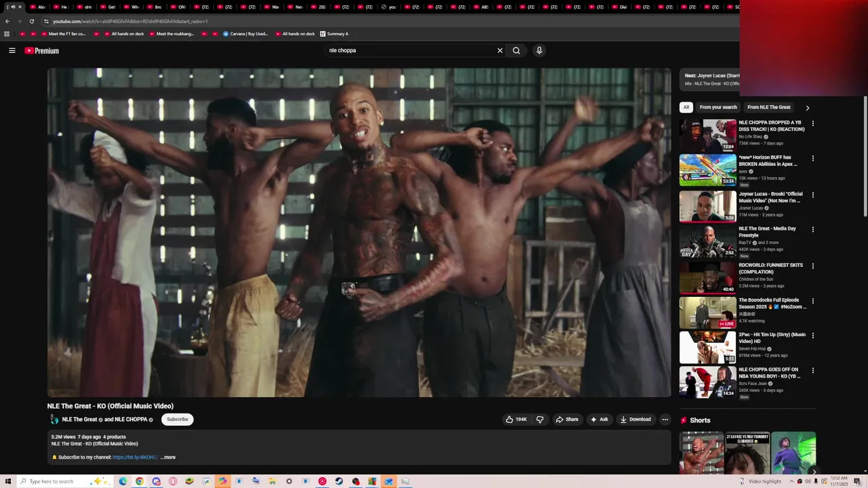The width and height of the screenshot is (868, 488).
Task: Open the YouTube guide hamburger menu
Action: [12, 50]
